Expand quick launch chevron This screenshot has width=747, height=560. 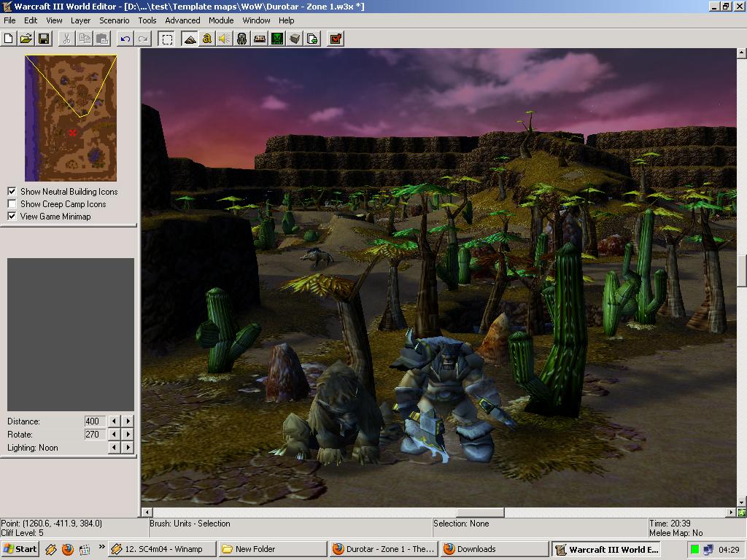[x=101, y=547]
